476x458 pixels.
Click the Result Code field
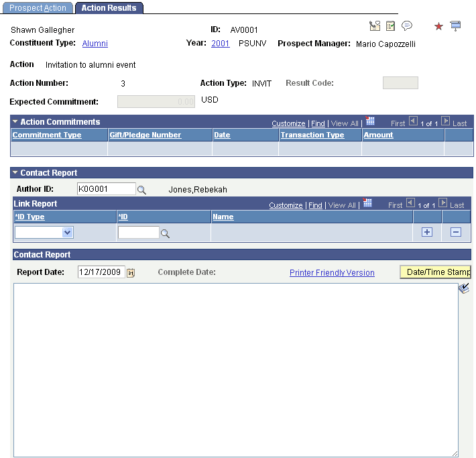point(400,83)
